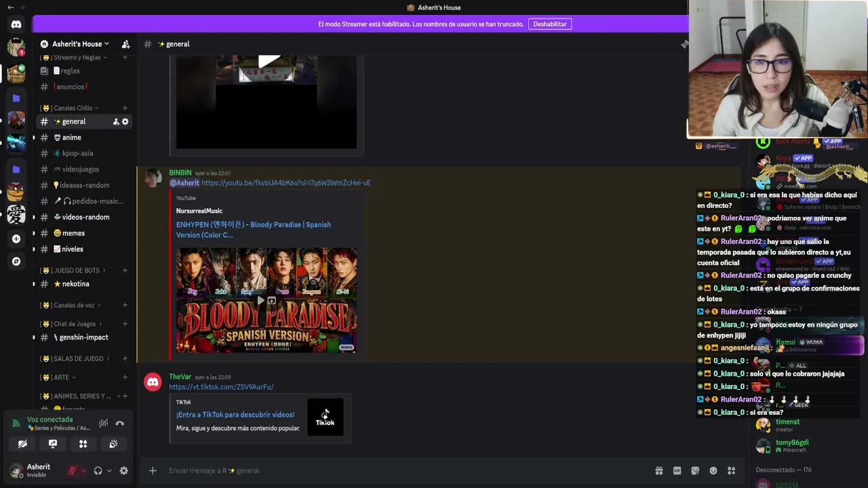Image resolution: width=868 pixels, height=488 pixels.
Task: Edit general channel settings gear
Action: [x=125, y=122]
